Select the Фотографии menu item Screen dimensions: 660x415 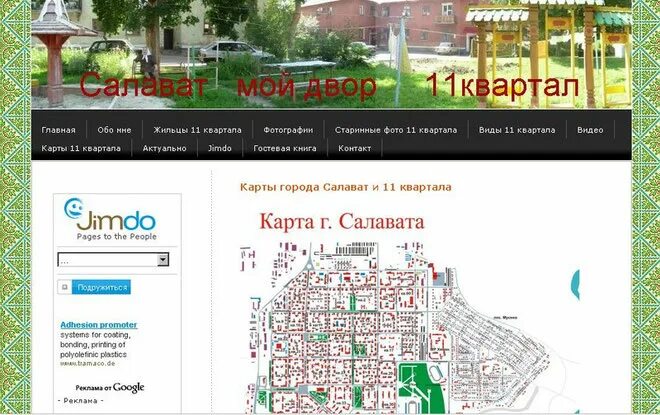coord(288,130)
